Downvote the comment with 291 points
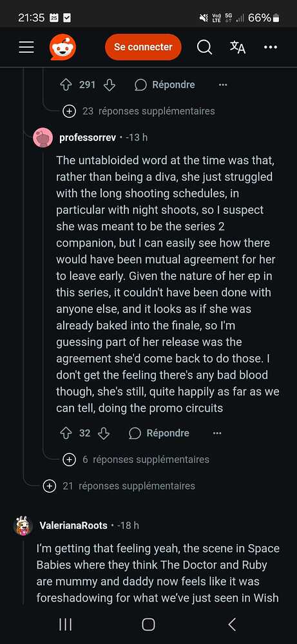Viewport: 297px width, 644px height. coord(110,85)
